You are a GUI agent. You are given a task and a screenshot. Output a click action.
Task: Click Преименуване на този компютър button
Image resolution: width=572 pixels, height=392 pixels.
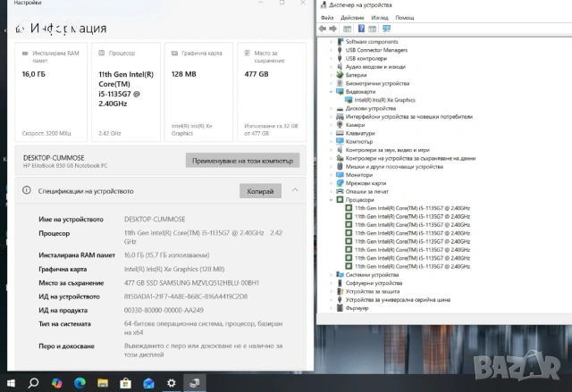tap(242, 161)
